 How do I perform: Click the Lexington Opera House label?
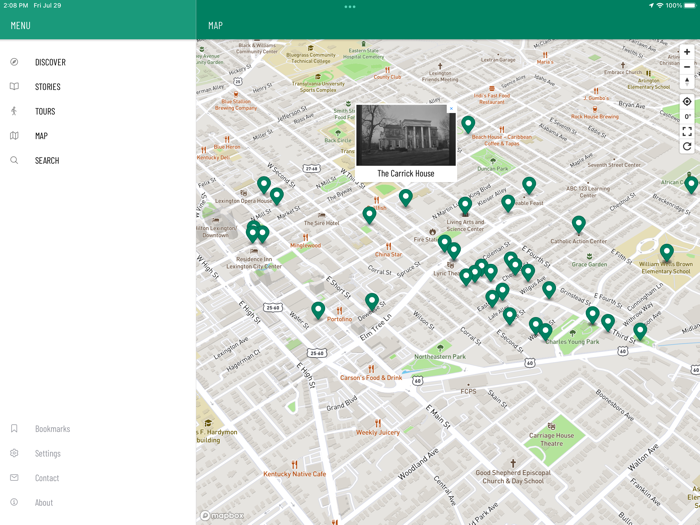coord(243,201)
